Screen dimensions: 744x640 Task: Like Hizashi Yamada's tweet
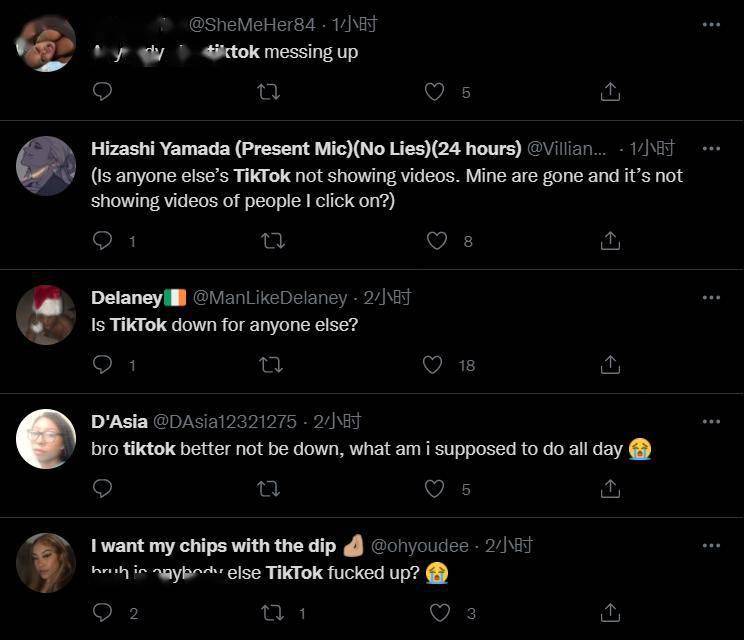(x=437, y=241)
